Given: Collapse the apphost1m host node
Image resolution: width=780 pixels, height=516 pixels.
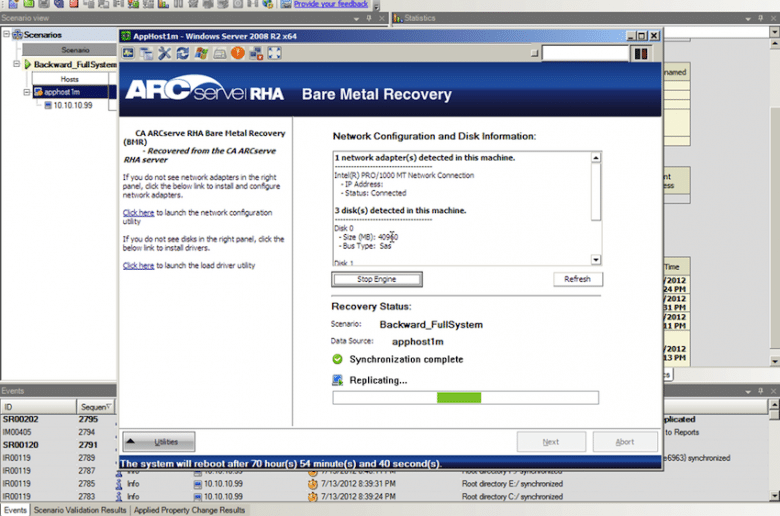Looking at the screenshot, I should click(x=27, y=92).
